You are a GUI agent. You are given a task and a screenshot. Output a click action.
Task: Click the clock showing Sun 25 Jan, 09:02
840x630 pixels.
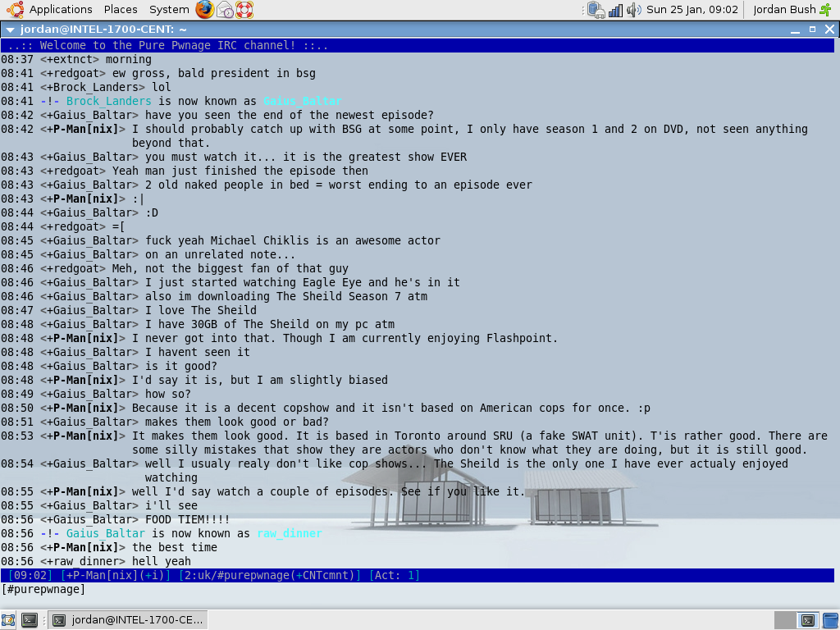[692, 9]
